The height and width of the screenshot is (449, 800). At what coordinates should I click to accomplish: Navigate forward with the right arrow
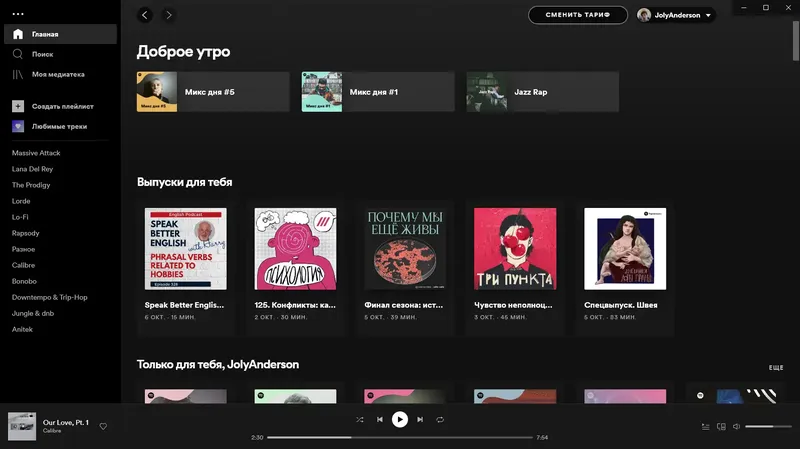(x=169, y=15)
